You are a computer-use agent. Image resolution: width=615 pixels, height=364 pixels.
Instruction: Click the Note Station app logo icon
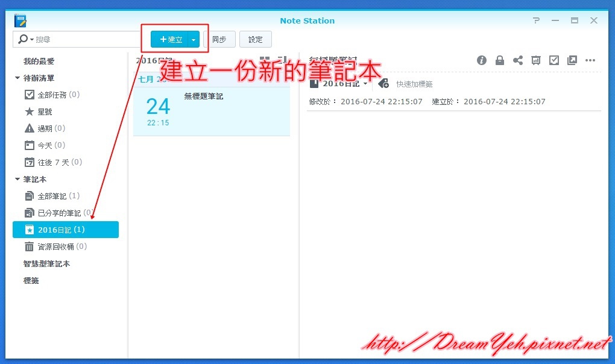click(20, 20)
